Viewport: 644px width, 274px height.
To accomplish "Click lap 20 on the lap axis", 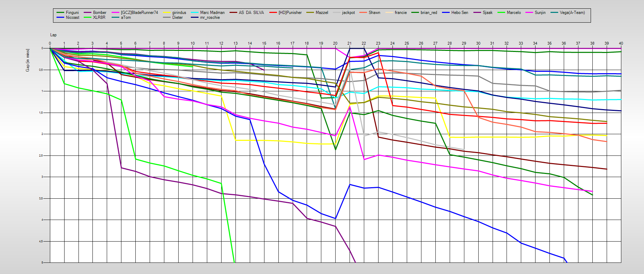I will (335, 43).
